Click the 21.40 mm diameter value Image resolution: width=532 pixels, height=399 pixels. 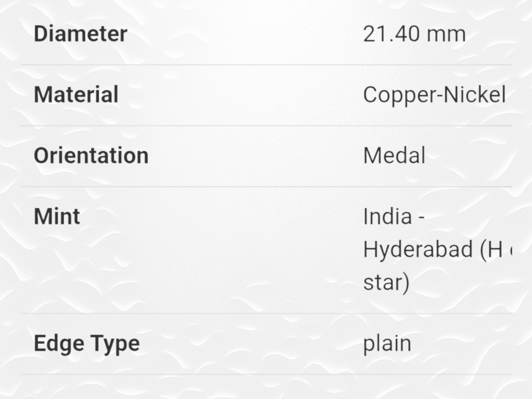pyautogui.click(x=414, y=34)
